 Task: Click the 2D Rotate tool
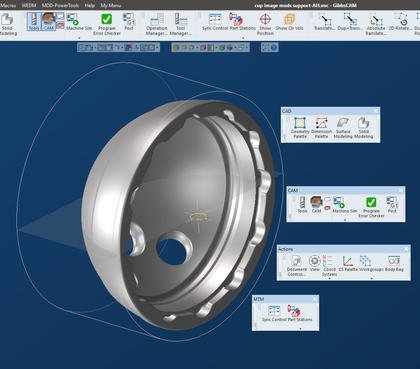pos(400,22)
